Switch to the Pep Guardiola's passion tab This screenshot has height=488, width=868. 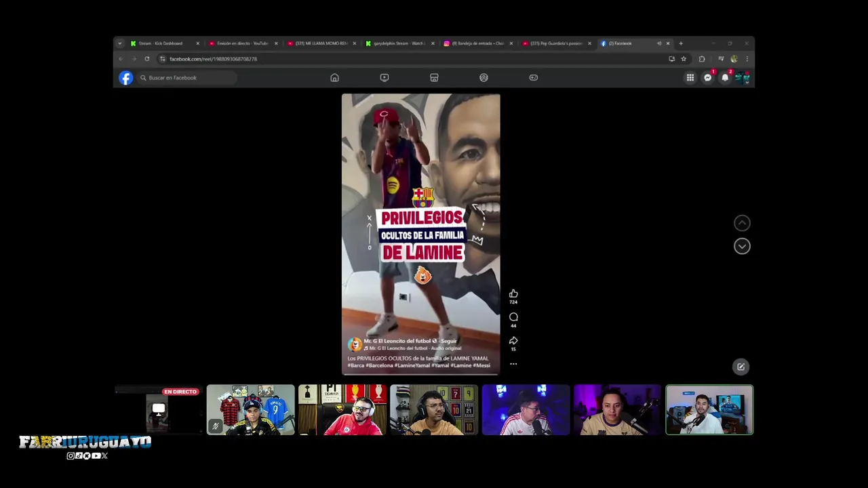556,43
